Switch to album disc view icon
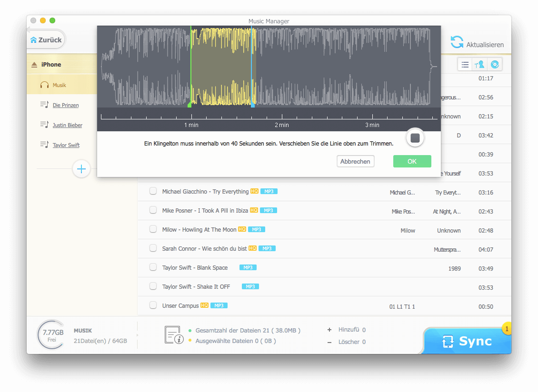 click(495, 65)
